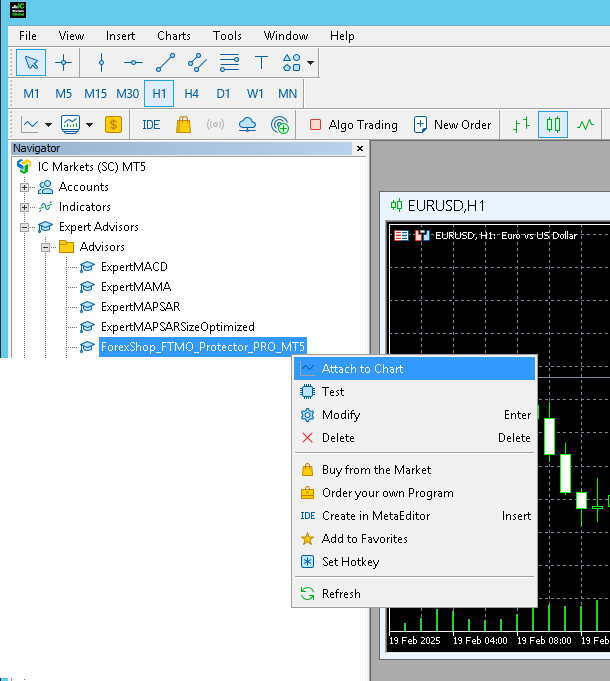Click the yellow dollar Market Watch icon

click(x=113, y=125)
